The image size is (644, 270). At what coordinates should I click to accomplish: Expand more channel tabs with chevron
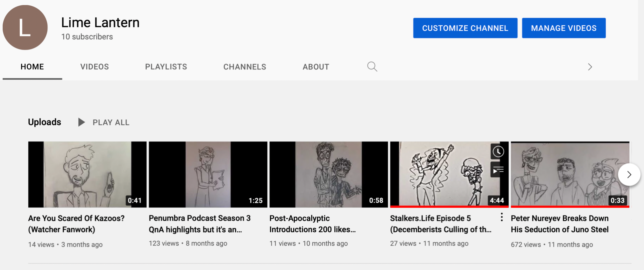click(x=590, y=67)
